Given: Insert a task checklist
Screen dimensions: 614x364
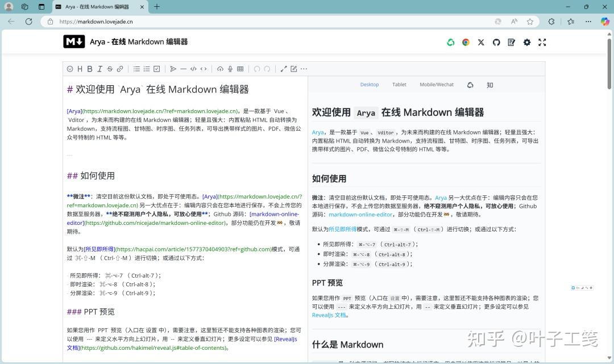Looking at the screenshot, I should [157, 69].
